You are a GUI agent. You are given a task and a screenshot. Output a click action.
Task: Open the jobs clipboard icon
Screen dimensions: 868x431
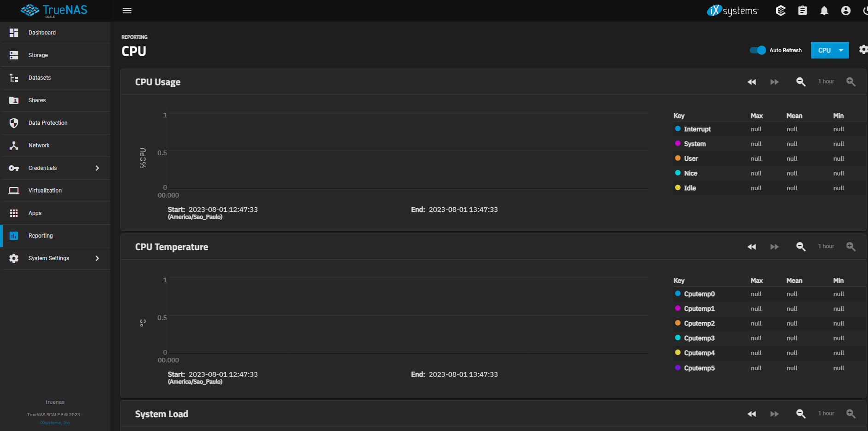tap(803, 11)
